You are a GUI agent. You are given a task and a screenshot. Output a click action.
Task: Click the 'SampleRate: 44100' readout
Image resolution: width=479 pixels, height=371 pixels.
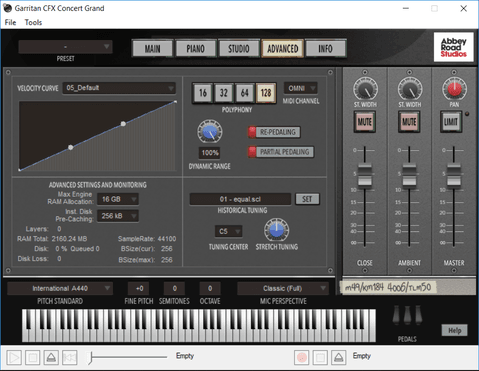147,239
